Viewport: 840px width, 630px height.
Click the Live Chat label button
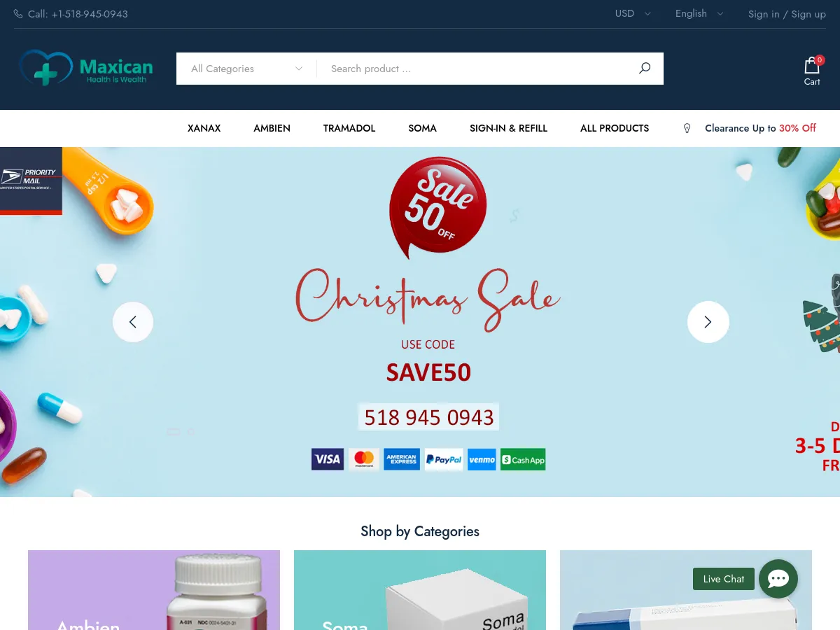click(x=724, y=579)
